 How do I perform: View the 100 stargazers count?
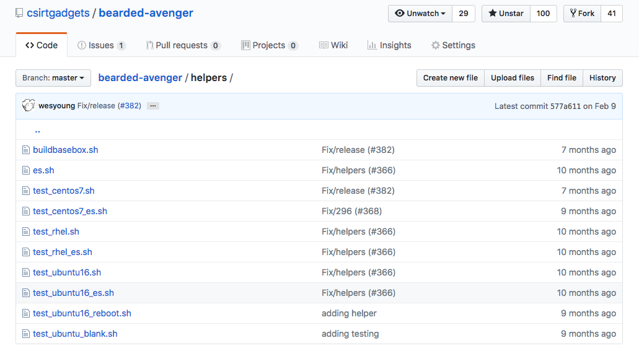pos(543,14)
